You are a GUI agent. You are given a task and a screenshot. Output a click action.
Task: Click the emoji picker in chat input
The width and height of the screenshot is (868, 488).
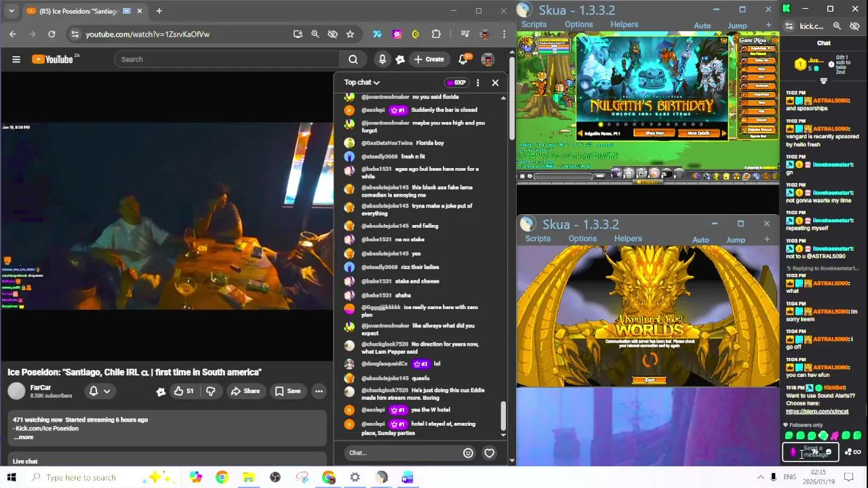tap(468, 453)
